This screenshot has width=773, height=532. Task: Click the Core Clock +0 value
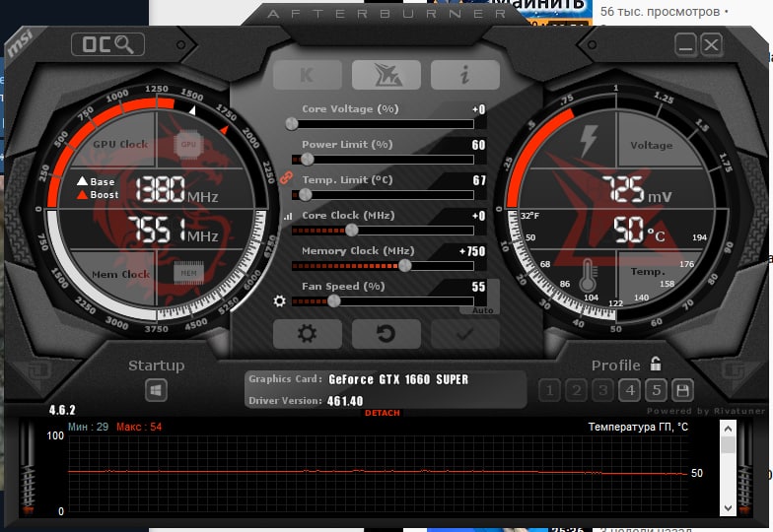479,216
